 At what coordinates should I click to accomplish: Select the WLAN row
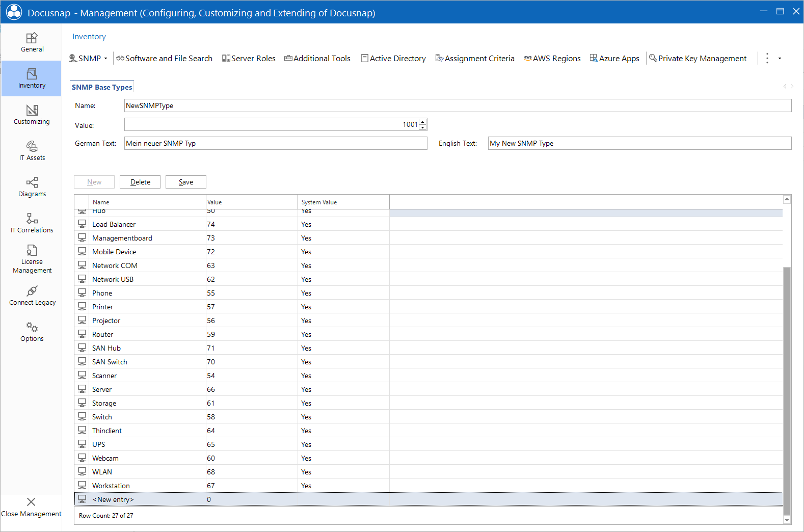click(428, 471)
